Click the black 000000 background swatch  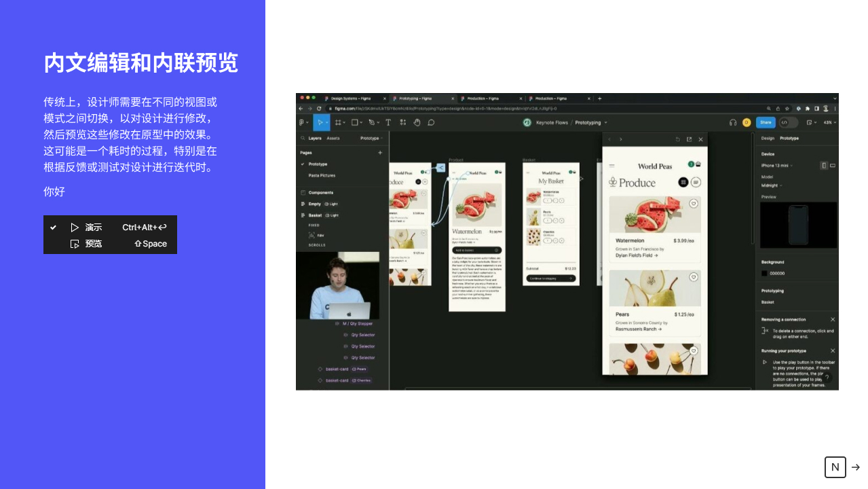(764, 273)
